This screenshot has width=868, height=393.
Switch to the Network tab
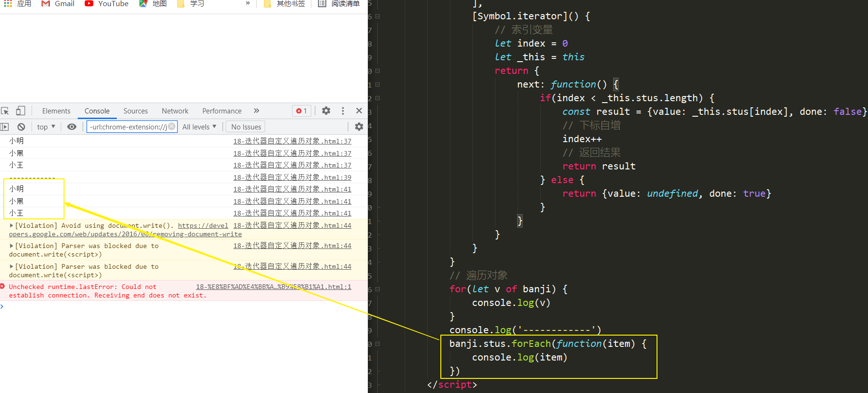click(x=175, y=111)
